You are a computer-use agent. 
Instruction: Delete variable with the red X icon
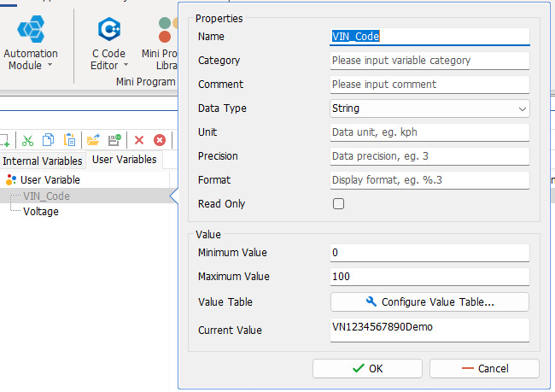click(138, 140)
